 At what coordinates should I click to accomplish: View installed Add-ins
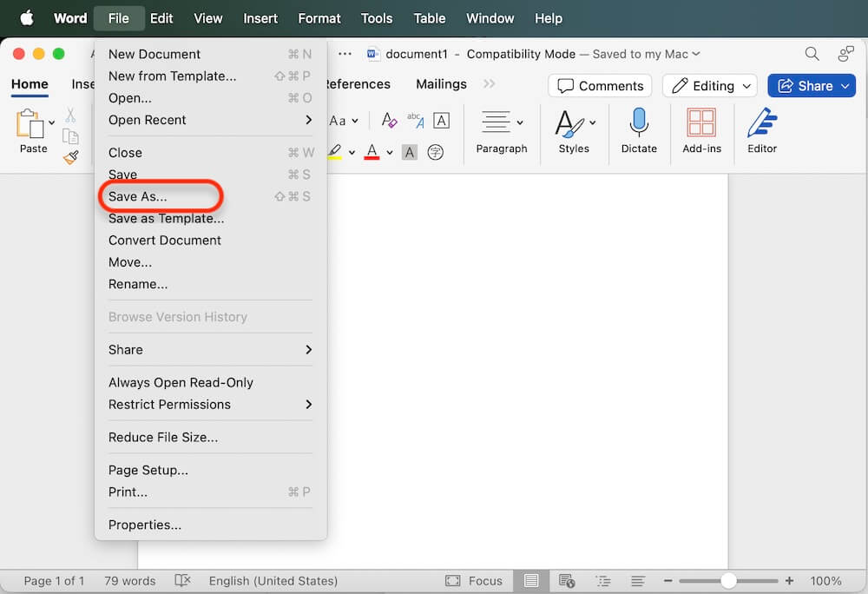tap(701, 130)
